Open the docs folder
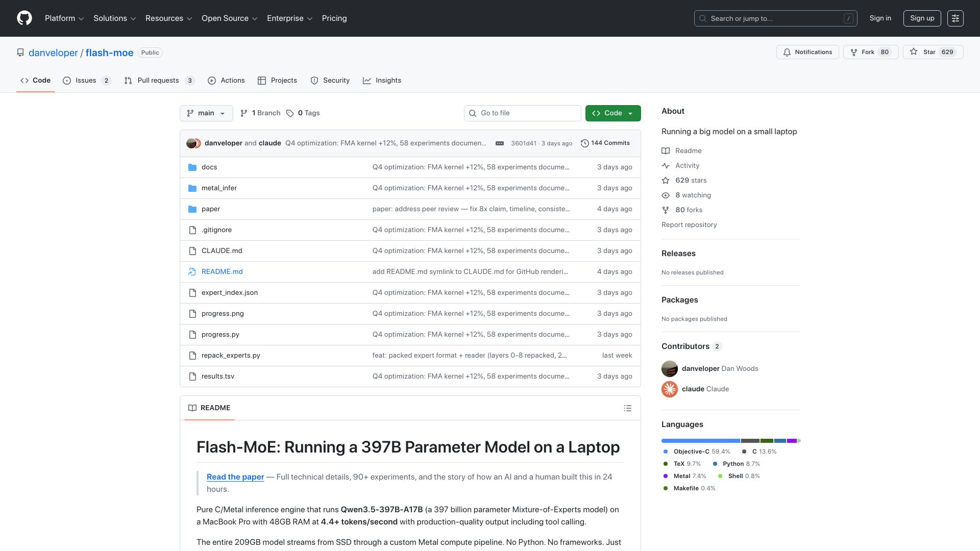The width and height of the screenshot is (980, 551). [x=209, y=167]
